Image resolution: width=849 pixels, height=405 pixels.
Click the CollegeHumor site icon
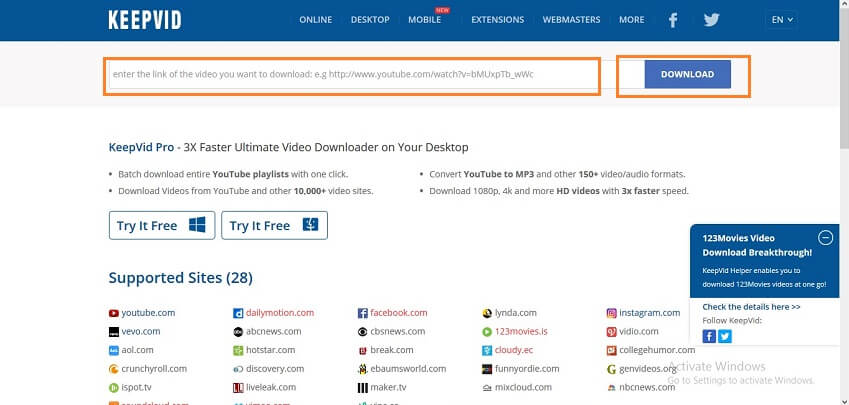tap(611, 350)
